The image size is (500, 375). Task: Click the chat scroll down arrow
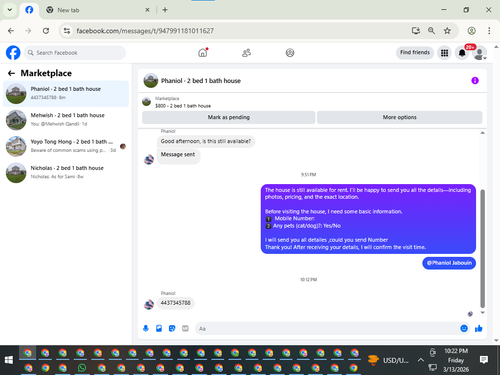click(x=482, y=313)
